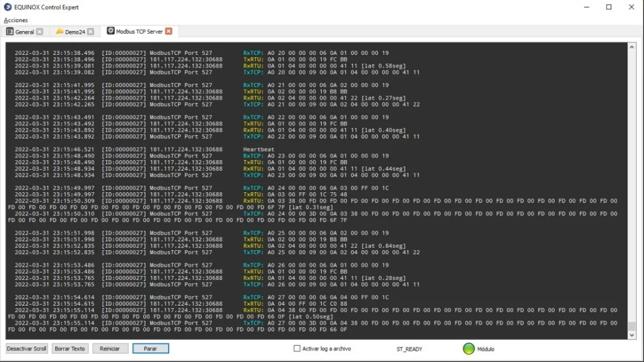Click the [lat 0.27seg] latency text
Screen dimensions: 644x362
coord(384,98)
